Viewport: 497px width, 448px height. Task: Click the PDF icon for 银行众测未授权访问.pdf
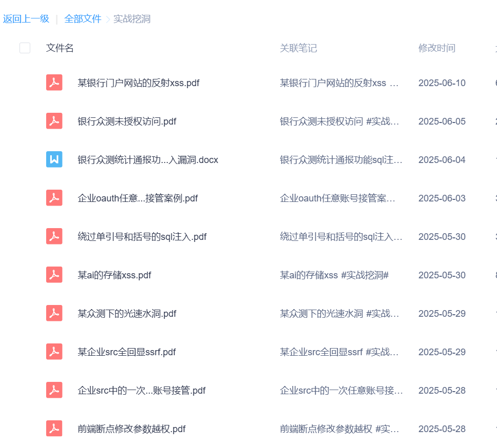pyautogui.click(x=54, y=120)
